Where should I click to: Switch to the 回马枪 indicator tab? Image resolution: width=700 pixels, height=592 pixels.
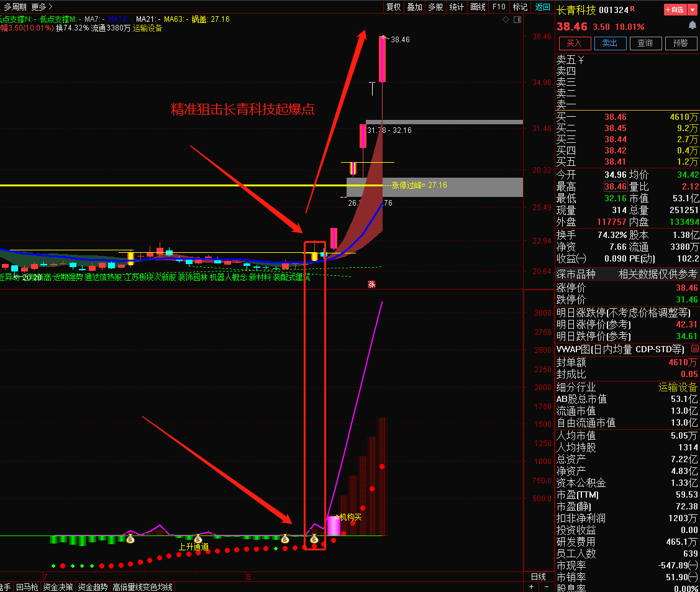tap(27, 587)
